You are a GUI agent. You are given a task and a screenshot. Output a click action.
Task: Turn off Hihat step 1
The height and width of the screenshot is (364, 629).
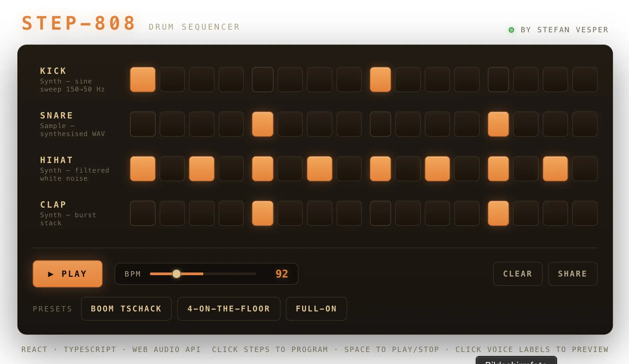(x=143, y=169)
